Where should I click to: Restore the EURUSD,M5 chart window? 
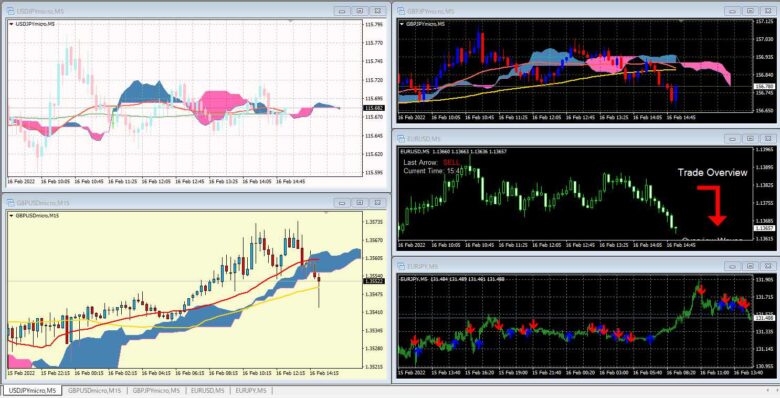(x=750, y=139)
